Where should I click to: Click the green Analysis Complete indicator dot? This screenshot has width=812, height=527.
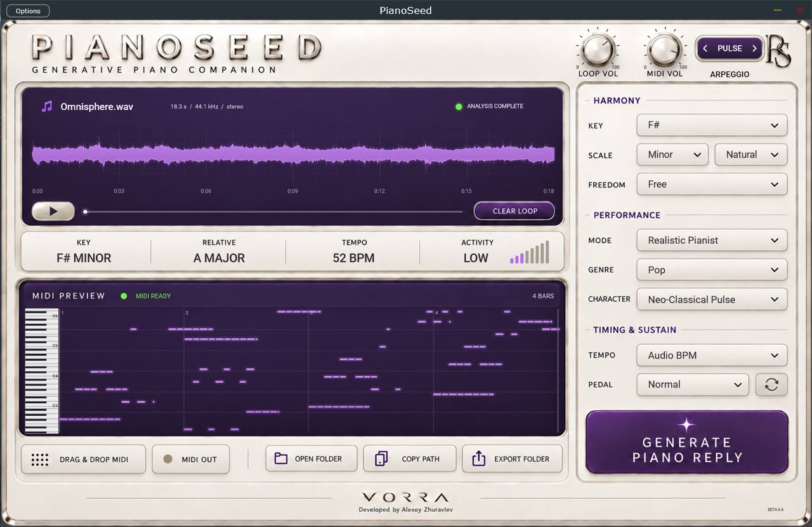(x=459, y=107)
